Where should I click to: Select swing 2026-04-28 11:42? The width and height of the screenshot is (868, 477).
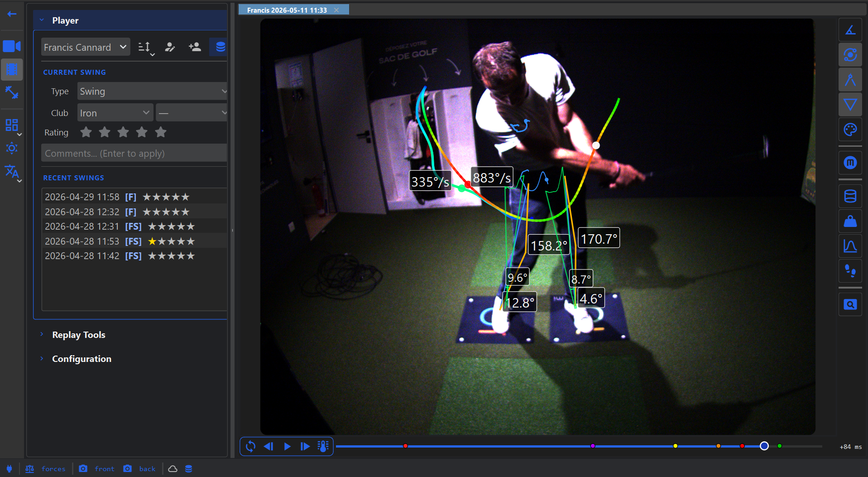coord(134,256)
